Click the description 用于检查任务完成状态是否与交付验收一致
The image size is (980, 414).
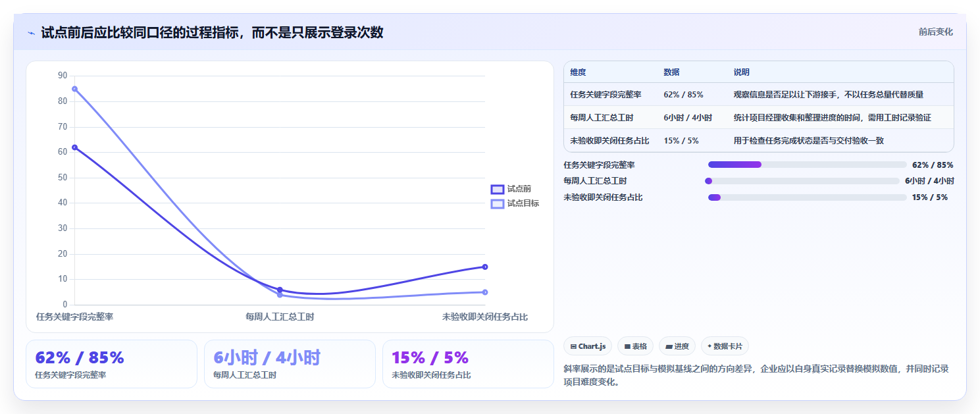coord(808,141)
